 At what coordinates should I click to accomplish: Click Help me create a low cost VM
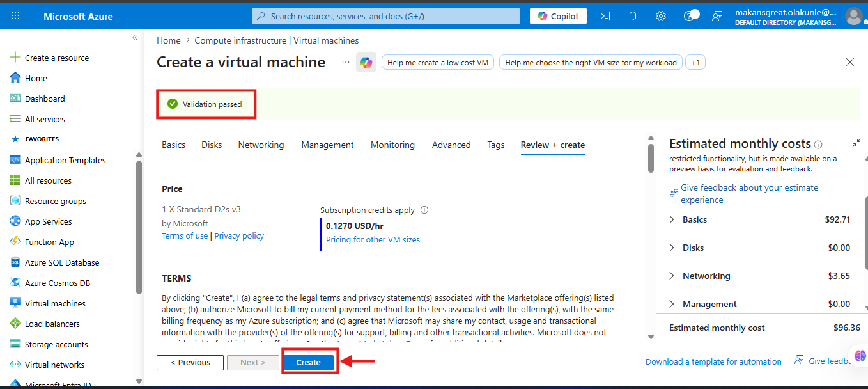pos(438,63)
